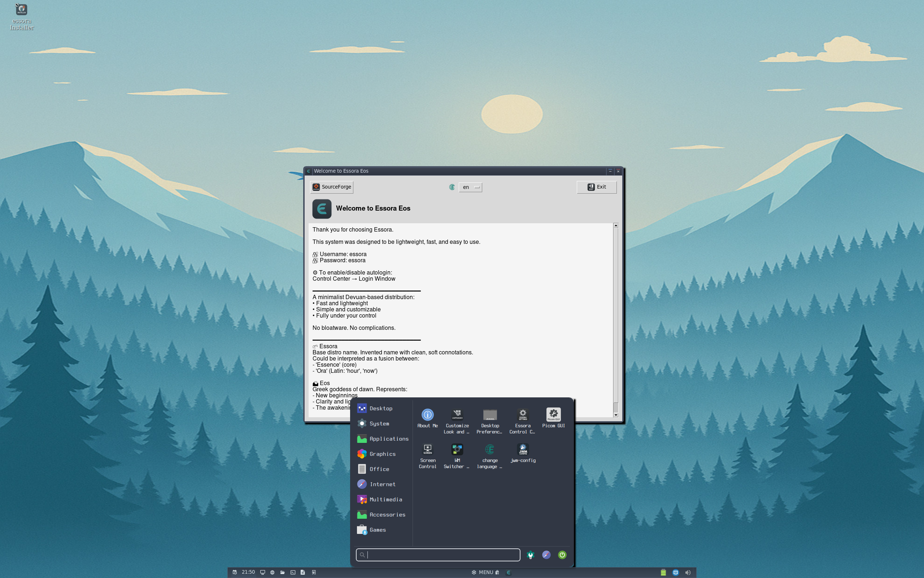
Task: Launch Customize Look and Feel
Action: tap(457, 421)
